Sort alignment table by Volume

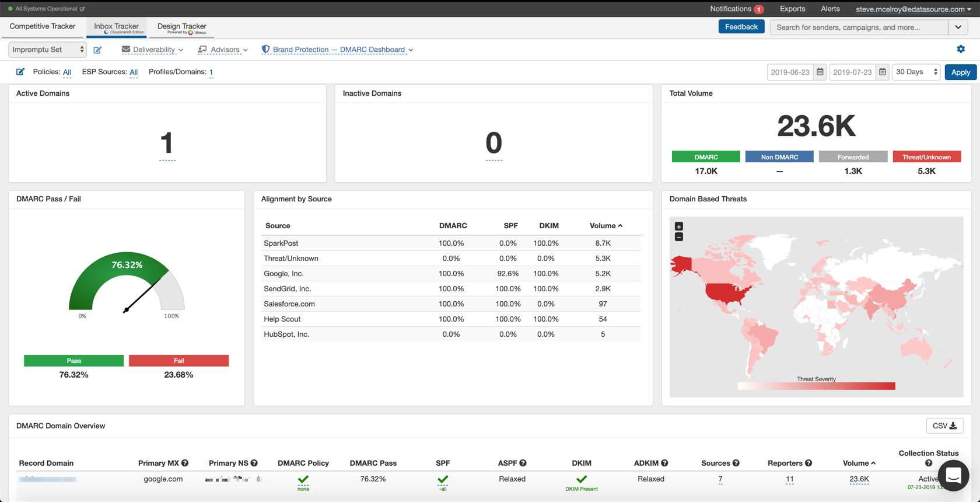point(606,226)
